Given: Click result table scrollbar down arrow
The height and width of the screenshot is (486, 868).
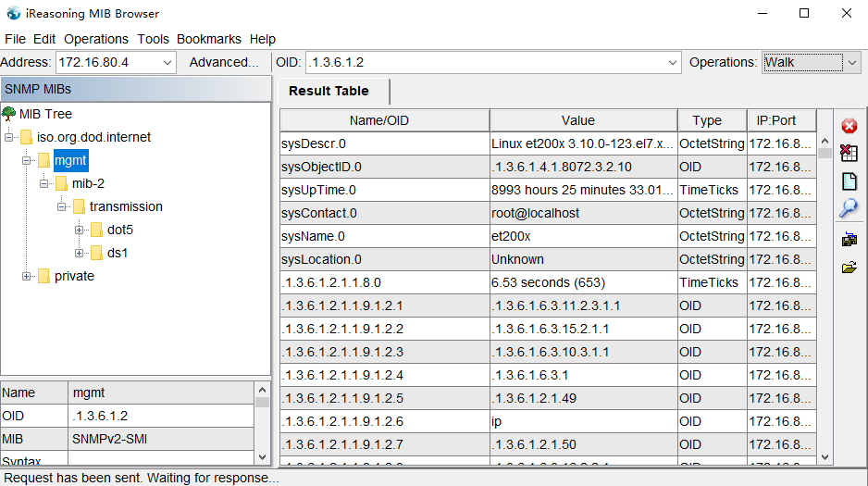Looking at the screenshot, I should coord(825,457).
